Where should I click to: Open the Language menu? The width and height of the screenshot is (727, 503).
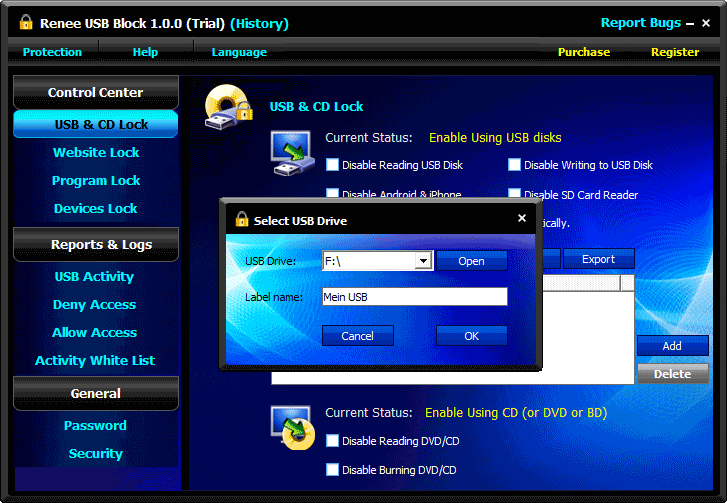click(239, 52)
